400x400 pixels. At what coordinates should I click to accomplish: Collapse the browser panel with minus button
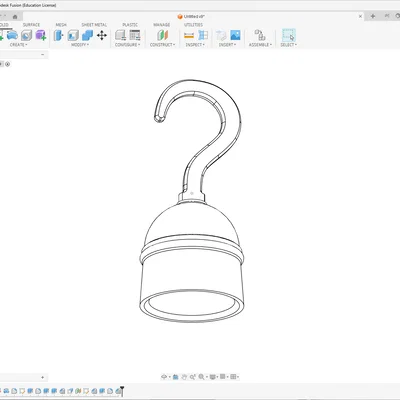(43, 54)
